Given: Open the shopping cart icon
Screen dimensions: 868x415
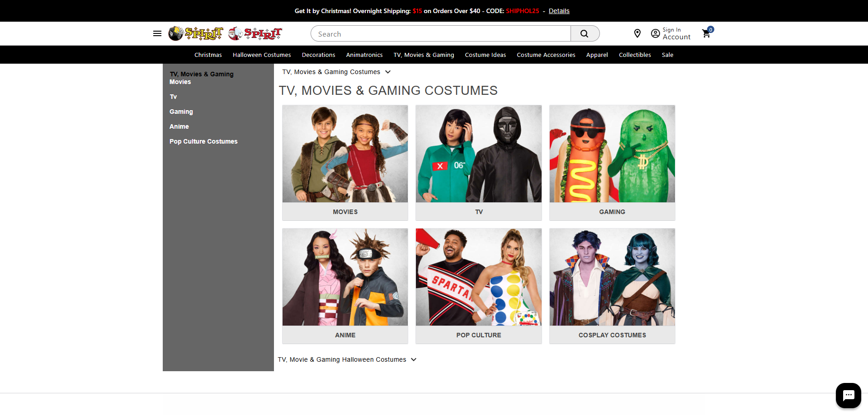Looking at the screenshot, I should point(706,33).
